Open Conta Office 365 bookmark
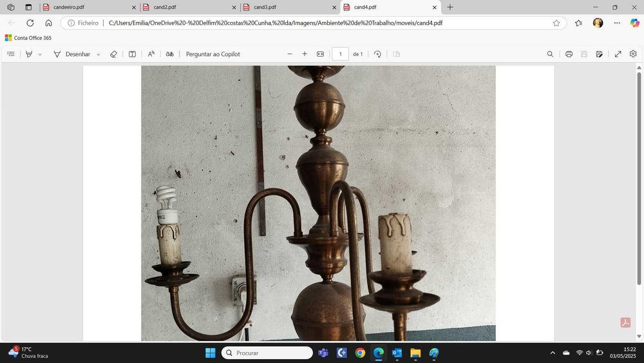Screen dimensions: 644x363 pyautogui.click(x=28, y=38)
